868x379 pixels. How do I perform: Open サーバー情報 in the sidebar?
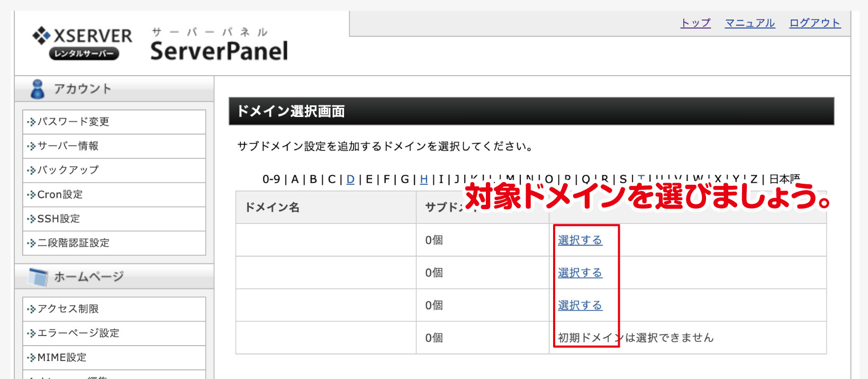pos(68,146)
